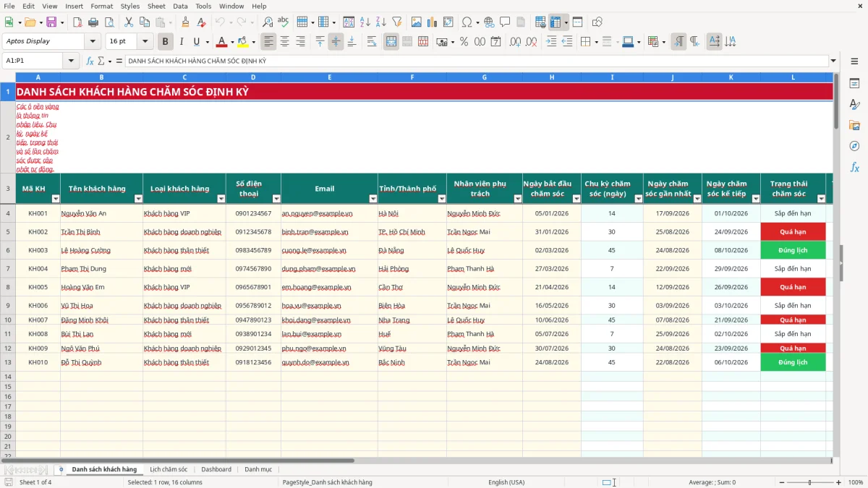
Task: Click the English (USA) language status
Action: click(x=506, y=482)
